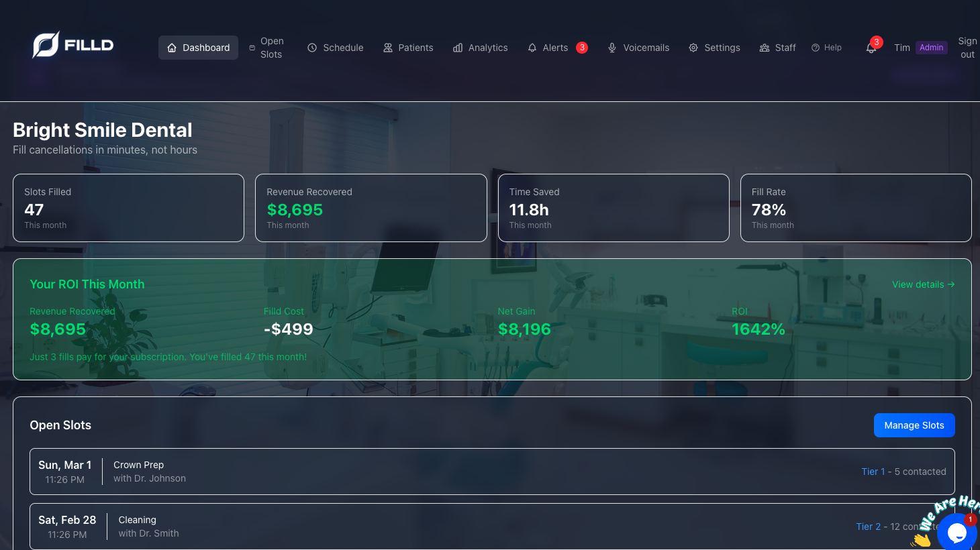Screen dimensions: 980x550
Task: Open the live chat bubble
Action: tap(957, 533)
